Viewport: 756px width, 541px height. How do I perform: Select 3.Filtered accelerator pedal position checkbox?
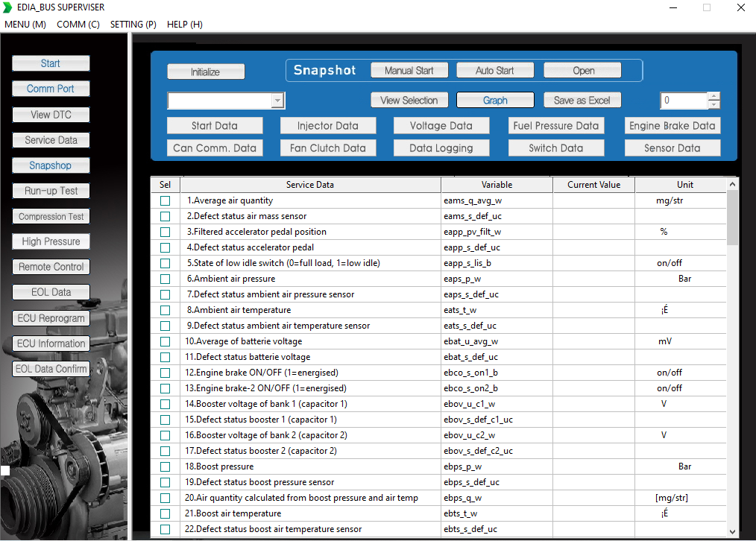(x=166, y=232)
